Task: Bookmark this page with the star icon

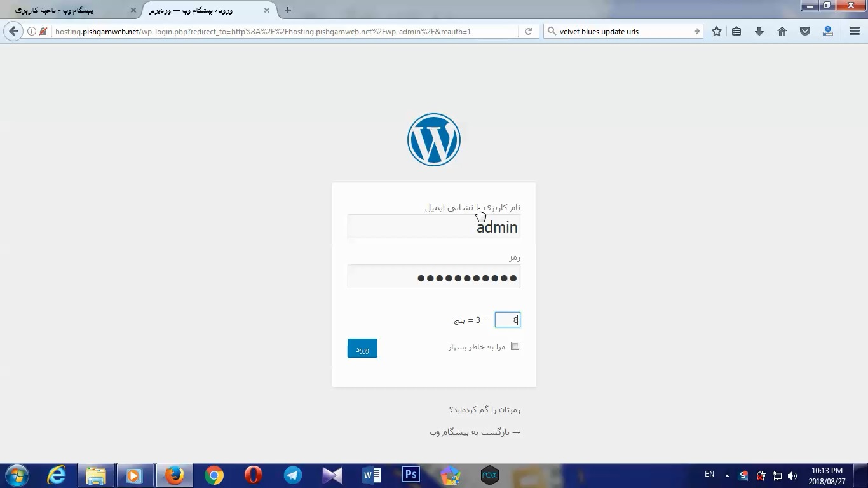Action: (x=717, y=31)
